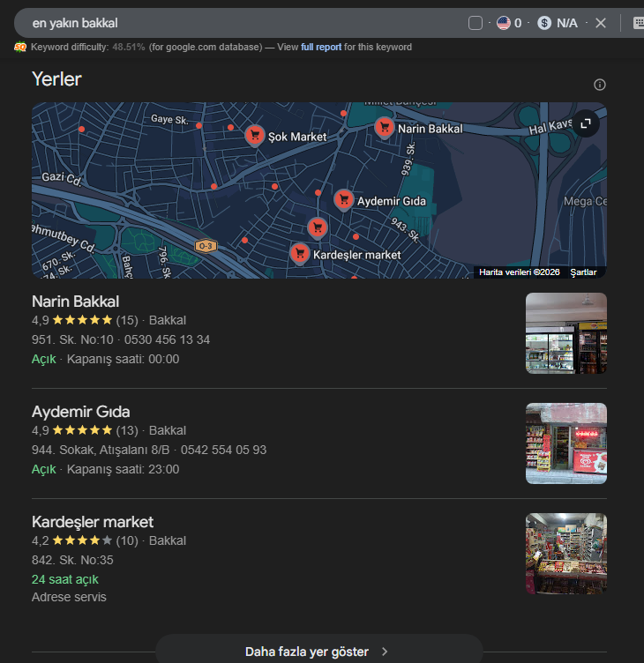The image size is (644, 663).
Task: Open the Aydemir Gıda listing title
Action: point(81,412)
